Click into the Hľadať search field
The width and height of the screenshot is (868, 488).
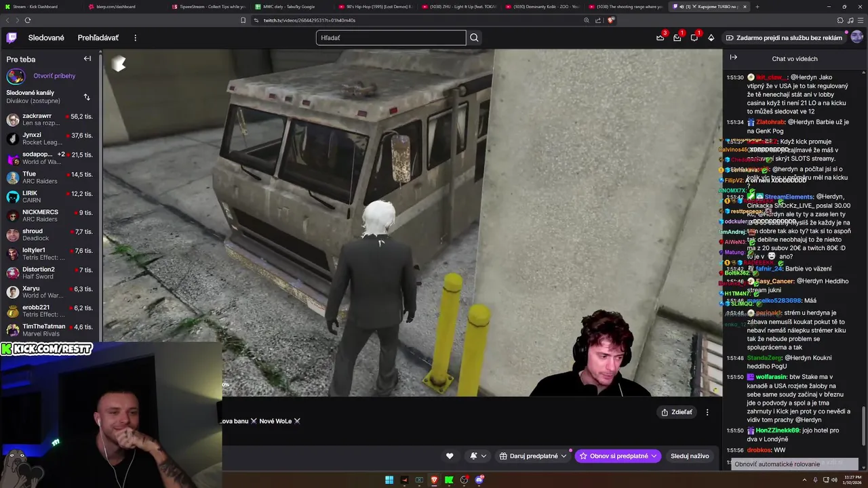tap(391, 38)
